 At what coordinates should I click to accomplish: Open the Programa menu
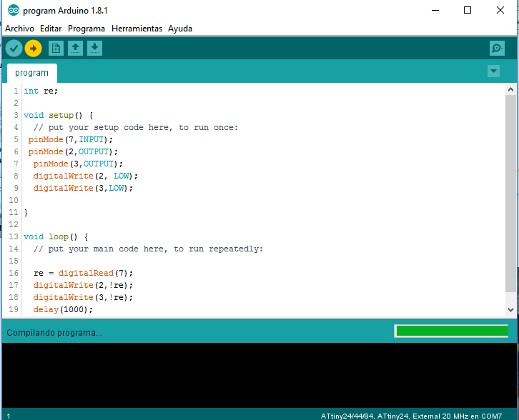(86, 29)
